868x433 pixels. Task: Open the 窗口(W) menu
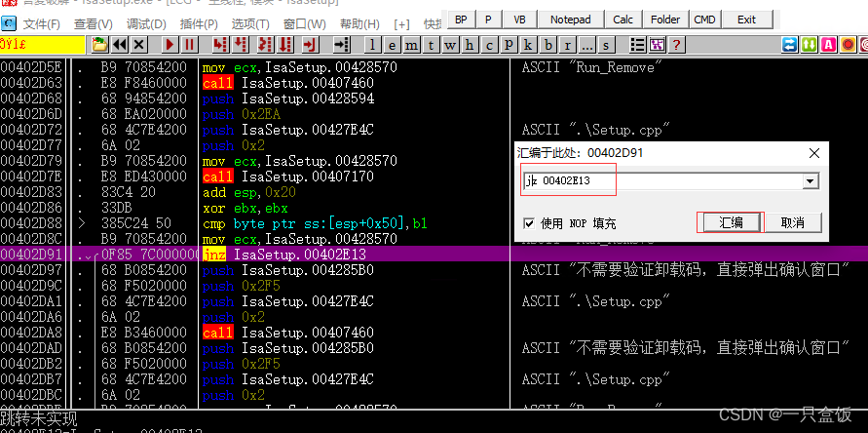[x=305, y=24]
